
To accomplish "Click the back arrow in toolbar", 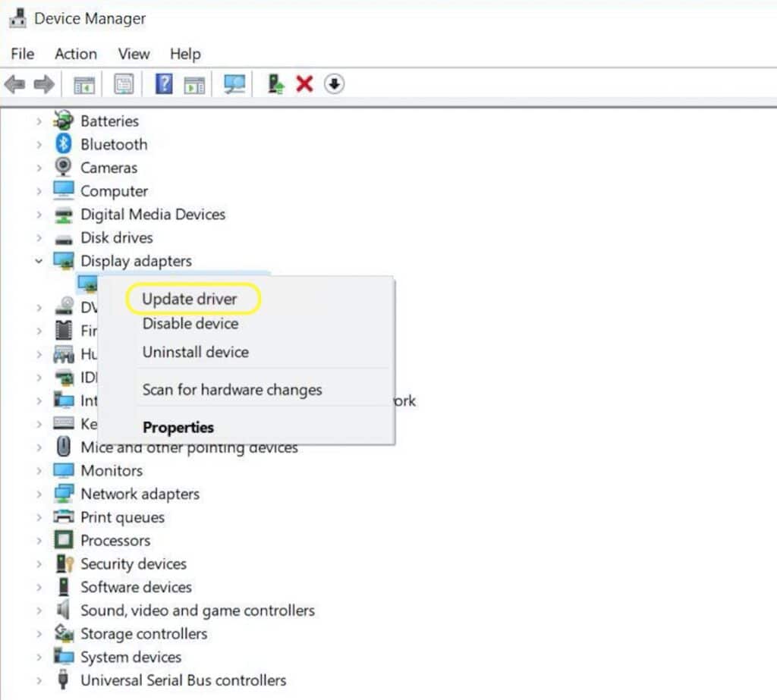I will pyautogui.click(x=14, y=84).
